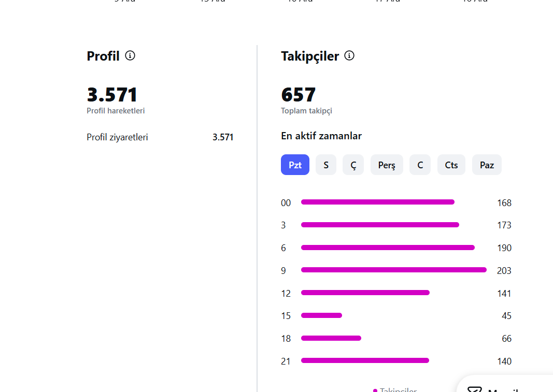Select the Perş day tab
This screenshot has height=392, width=553.
387,165
